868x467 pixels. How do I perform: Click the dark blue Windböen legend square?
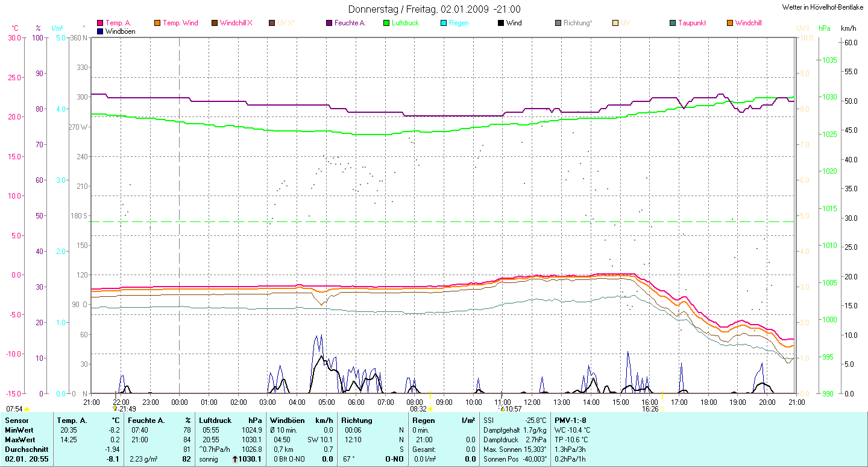[x=100, y=31]
